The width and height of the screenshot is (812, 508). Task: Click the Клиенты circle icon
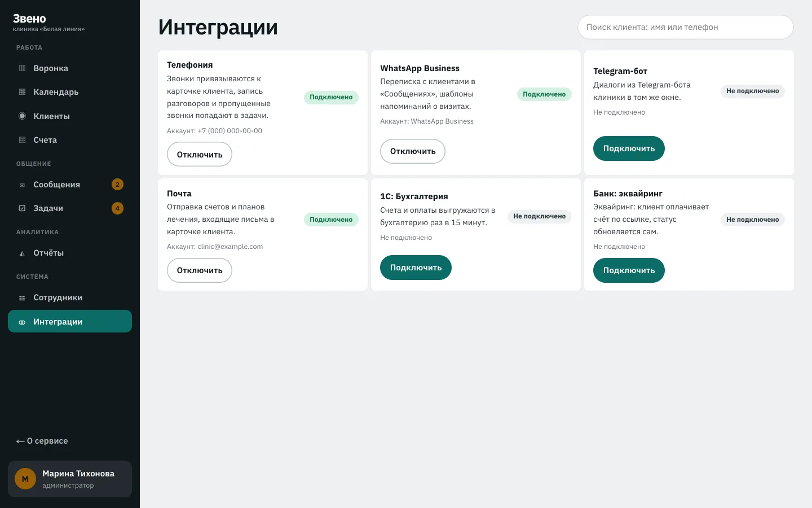click(x=22, y=116)
